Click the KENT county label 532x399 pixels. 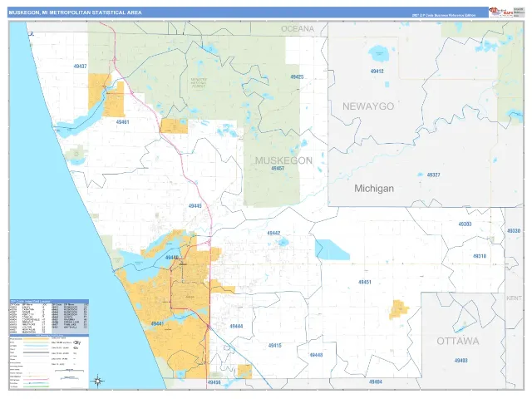tap(514, 298)
